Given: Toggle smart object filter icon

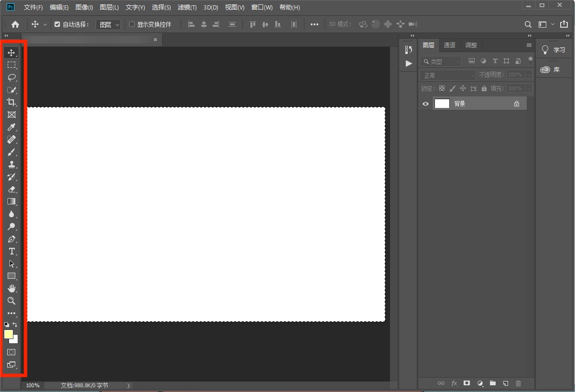Looking at the screenshot, I should pos(518,61).
